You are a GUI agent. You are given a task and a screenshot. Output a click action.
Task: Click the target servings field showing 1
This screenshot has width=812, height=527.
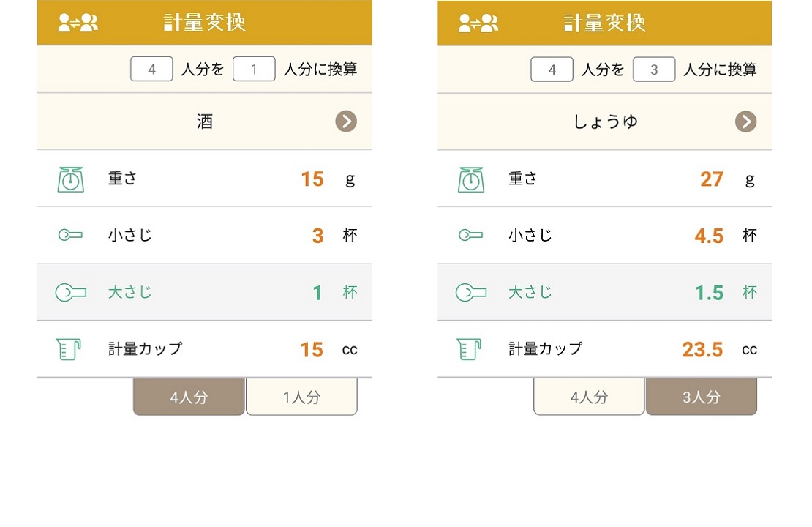pyautogui.click(x=254, y=69)
